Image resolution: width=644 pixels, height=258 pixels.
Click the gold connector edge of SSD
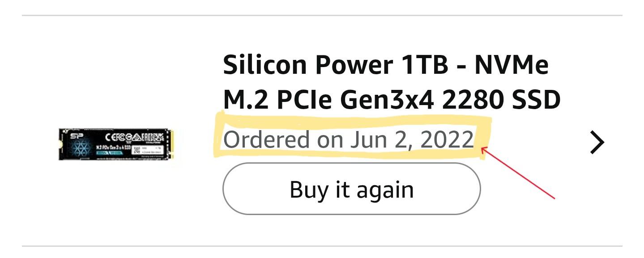171,144
